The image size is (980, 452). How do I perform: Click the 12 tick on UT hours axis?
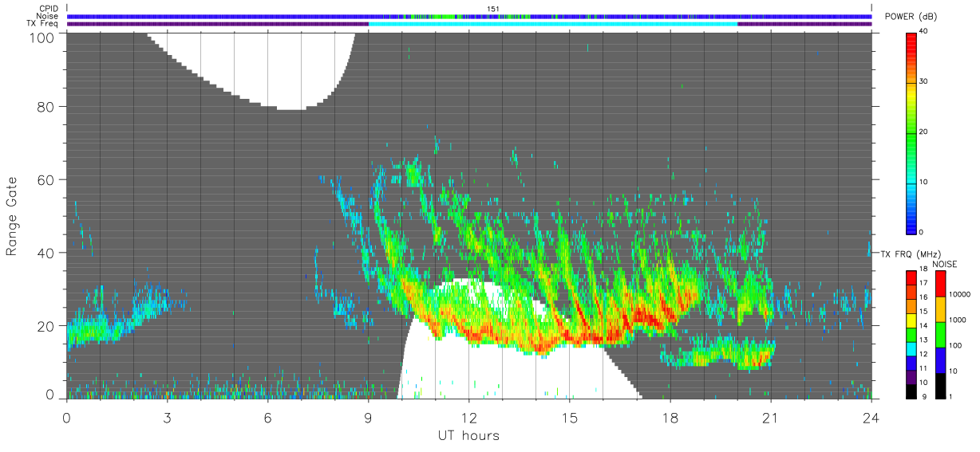469,418
